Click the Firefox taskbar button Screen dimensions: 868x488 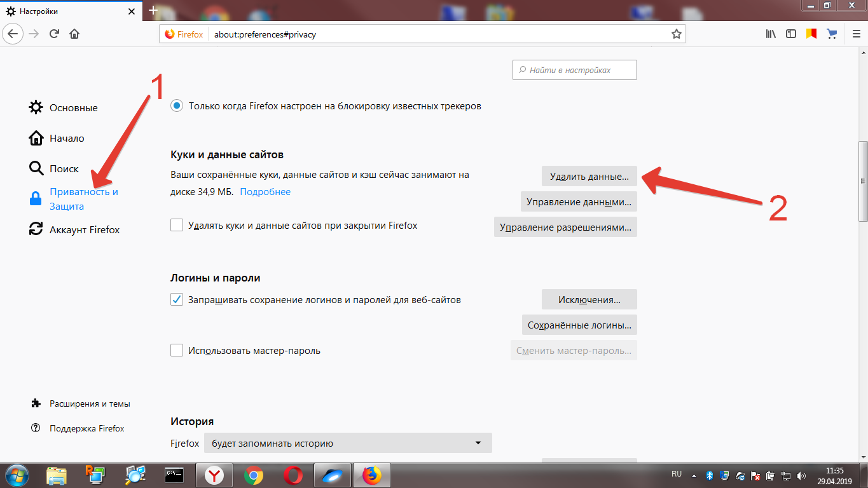click(372, 475)
